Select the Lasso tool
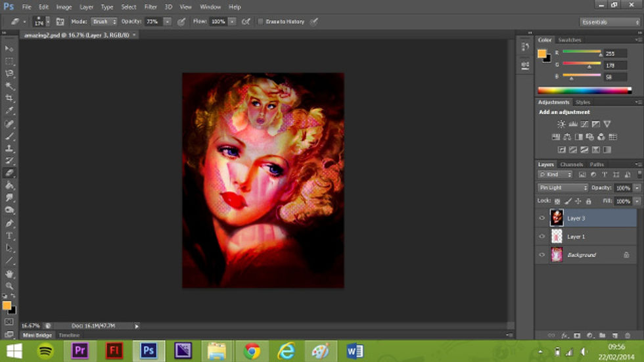Image resolution: width=644 pixels, height=362 pixels. [9, 74]
